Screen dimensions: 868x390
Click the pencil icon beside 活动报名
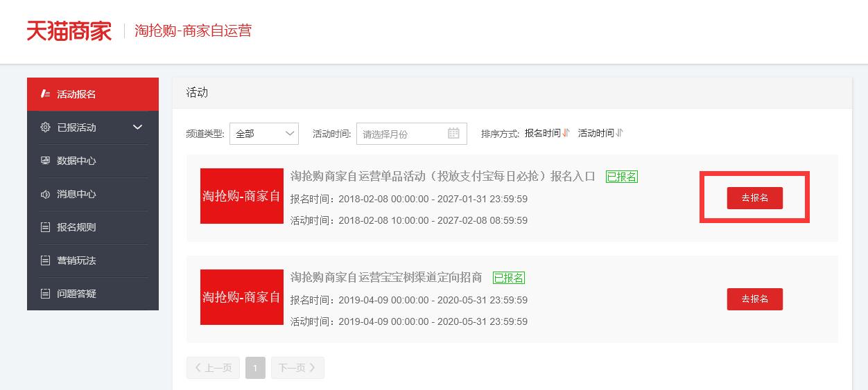pos(46,94)
